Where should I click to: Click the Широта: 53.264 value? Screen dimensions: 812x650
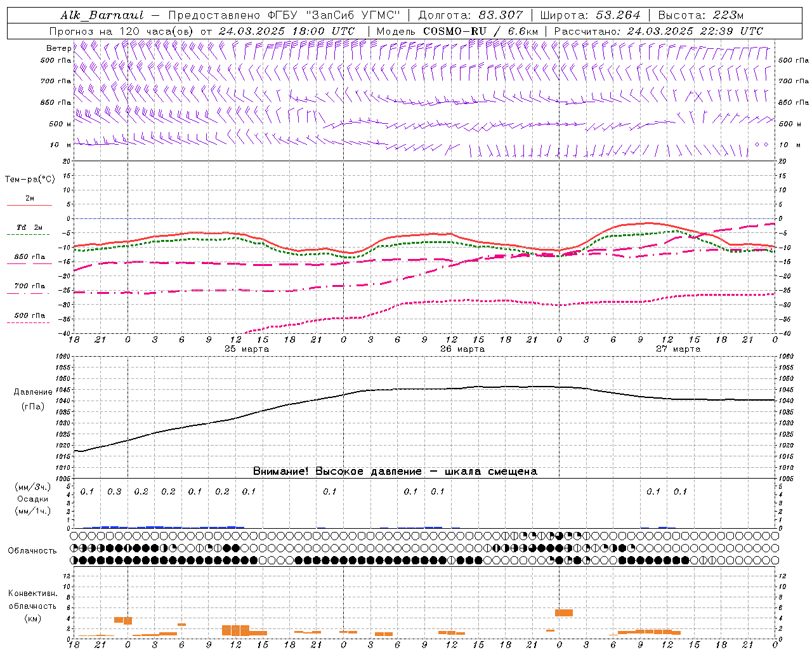[x=590, y=15]
